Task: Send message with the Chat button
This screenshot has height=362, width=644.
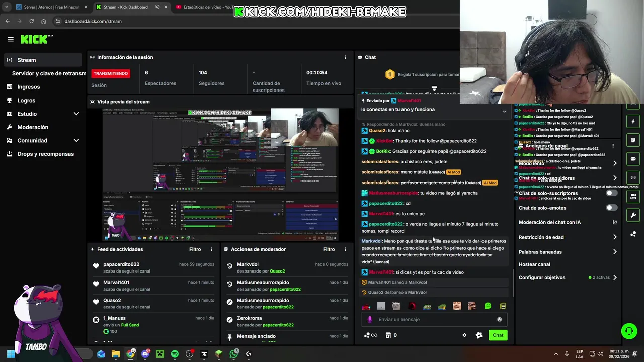Action: 498,335
